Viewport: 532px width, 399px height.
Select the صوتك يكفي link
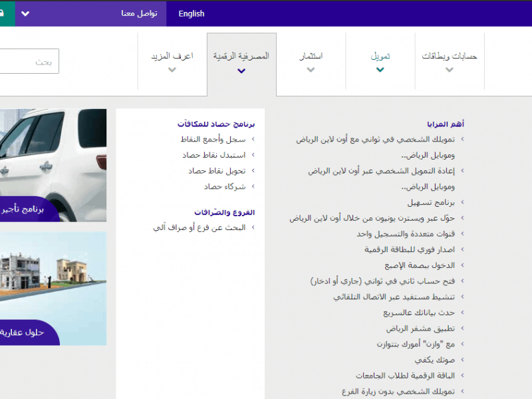point(435,360)
